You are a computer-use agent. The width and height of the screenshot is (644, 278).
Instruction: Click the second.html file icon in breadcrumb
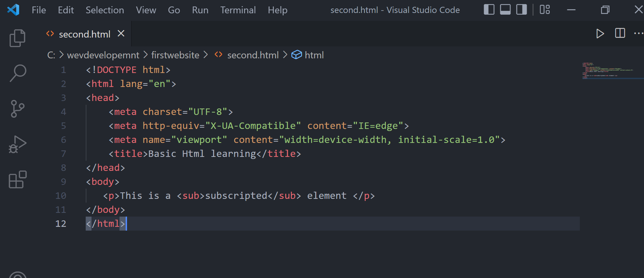[x=219, y=55]
